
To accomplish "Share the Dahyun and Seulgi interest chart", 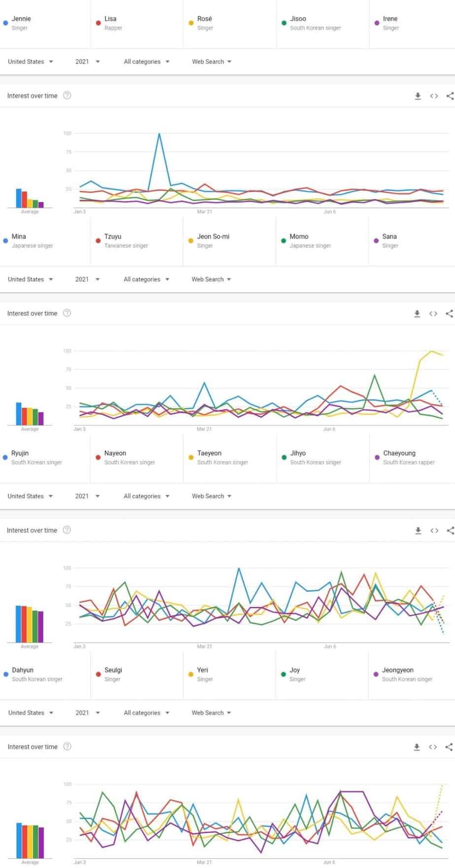I will pyautogui.click(x=449, y=747).
